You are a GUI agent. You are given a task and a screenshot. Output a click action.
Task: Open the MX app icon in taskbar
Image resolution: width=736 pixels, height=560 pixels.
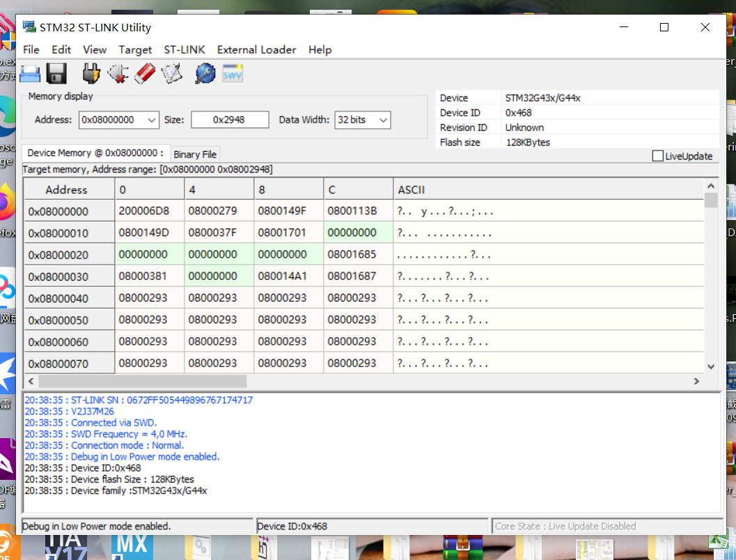pyautogui.click(x=132, y=546)
